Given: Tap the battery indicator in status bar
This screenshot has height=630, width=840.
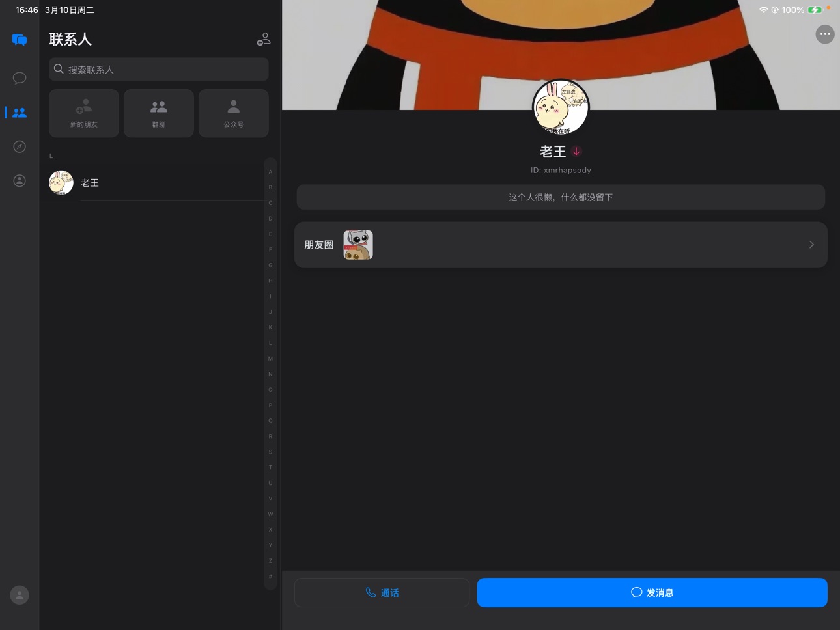Looking at the screenshot, I should (815, 10).
